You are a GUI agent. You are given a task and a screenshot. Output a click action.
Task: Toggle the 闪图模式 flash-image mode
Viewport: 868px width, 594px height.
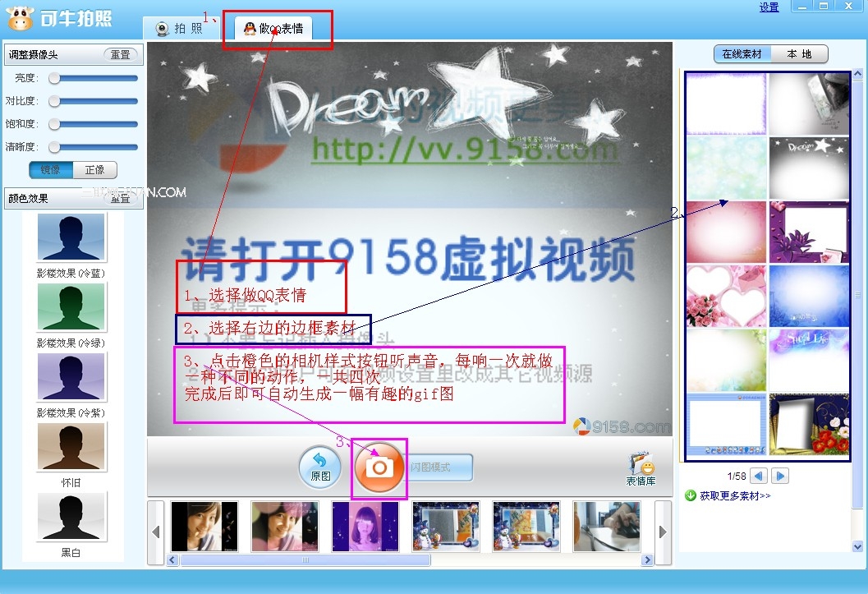tap(438, 467)
